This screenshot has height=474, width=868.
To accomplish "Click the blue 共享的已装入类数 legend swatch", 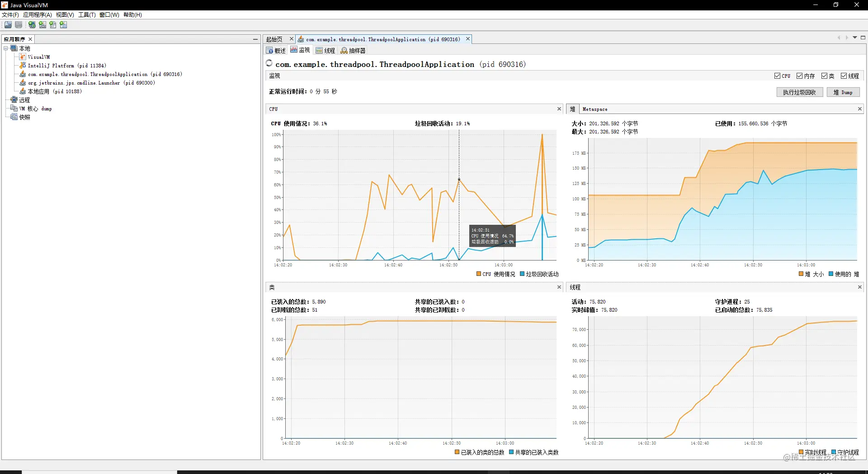I will tap(511, 452).
